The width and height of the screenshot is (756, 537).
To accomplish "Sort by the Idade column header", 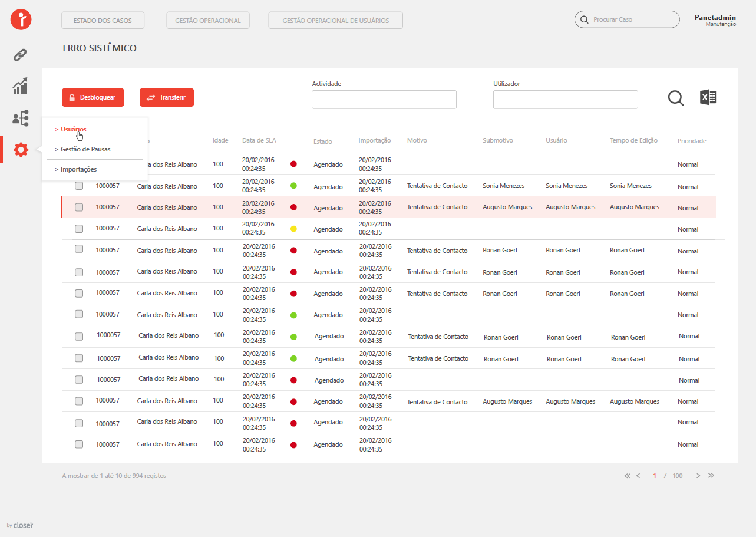I will (x=220, y=140).
